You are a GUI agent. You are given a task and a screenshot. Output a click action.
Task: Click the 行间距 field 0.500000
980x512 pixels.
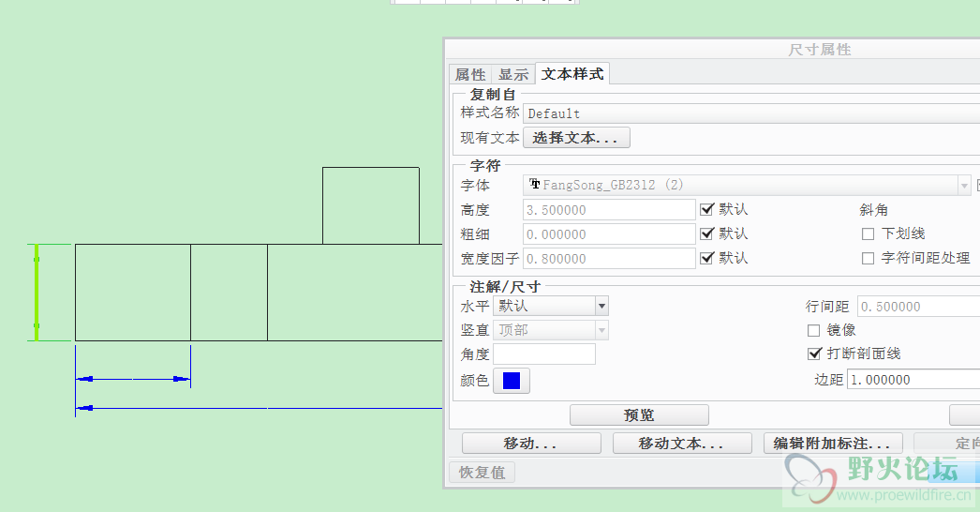click(x=918, y=307)
